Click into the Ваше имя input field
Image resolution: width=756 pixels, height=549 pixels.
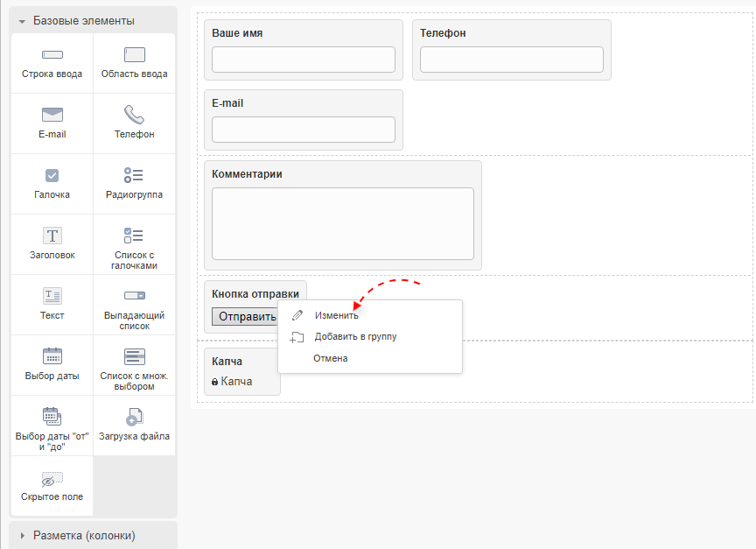[x=303, y=60]
